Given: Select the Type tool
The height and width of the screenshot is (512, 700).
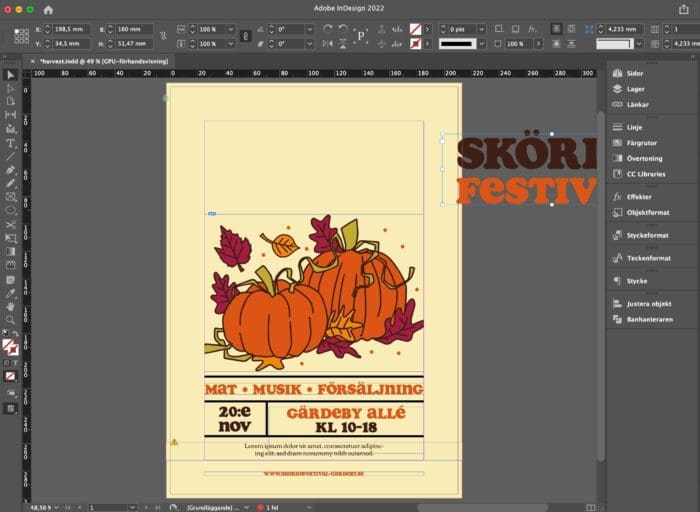Looking at the screenshot, I should click(10, 143).
